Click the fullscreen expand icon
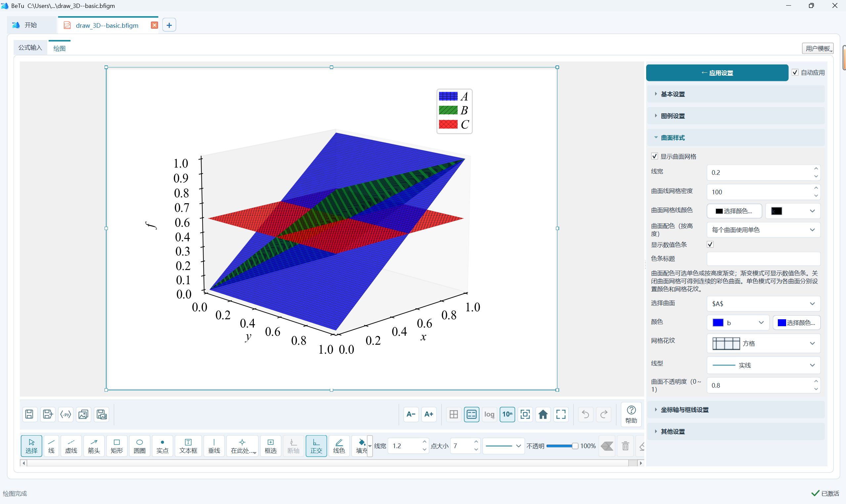The width and height of the screenshot is (846, 504). 561,414
